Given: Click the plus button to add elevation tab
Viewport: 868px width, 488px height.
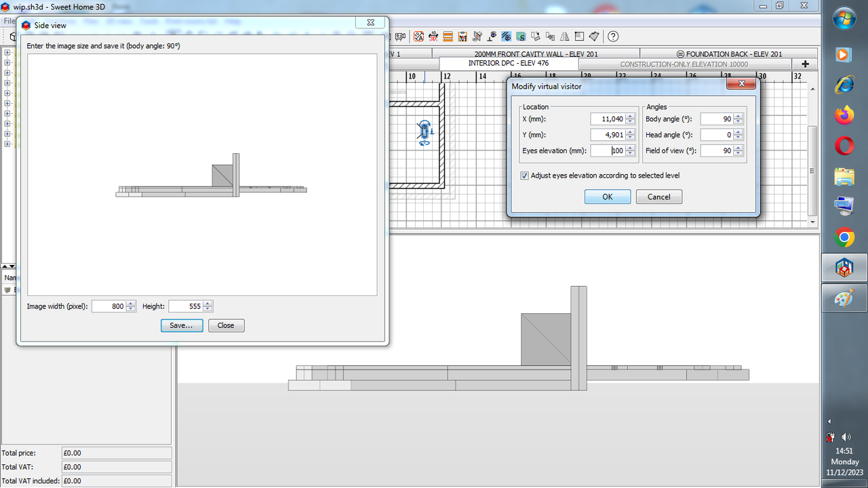Looking at the screenshot, I should pos(806,63).
